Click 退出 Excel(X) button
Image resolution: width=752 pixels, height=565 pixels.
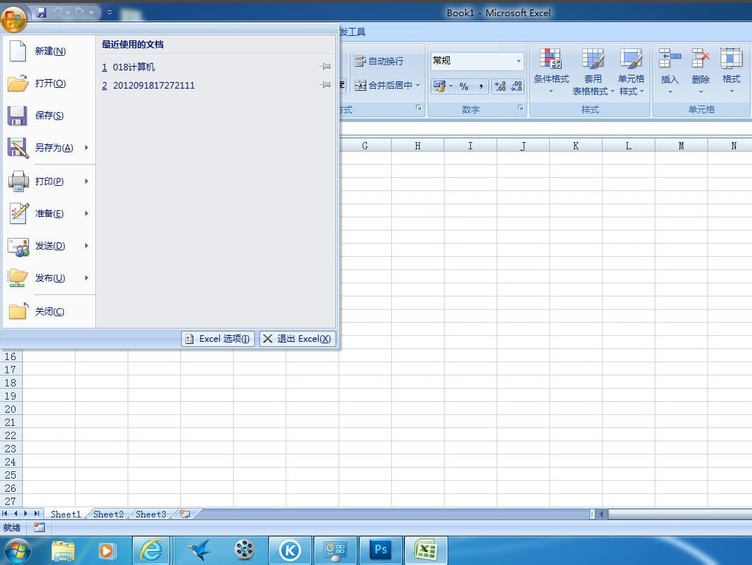[297, 339]
